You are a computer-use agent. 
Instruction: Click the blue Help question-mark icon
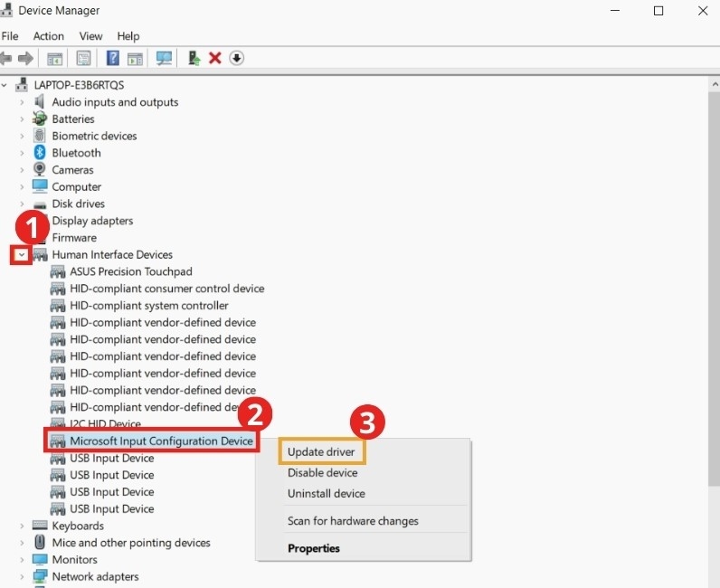pos(112,58)
